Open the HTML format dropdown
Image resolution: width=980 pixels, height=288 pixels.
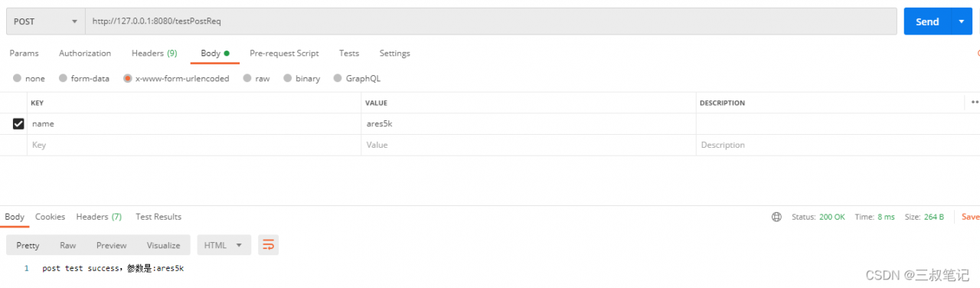pyautogui.click(x=224, y=245)
